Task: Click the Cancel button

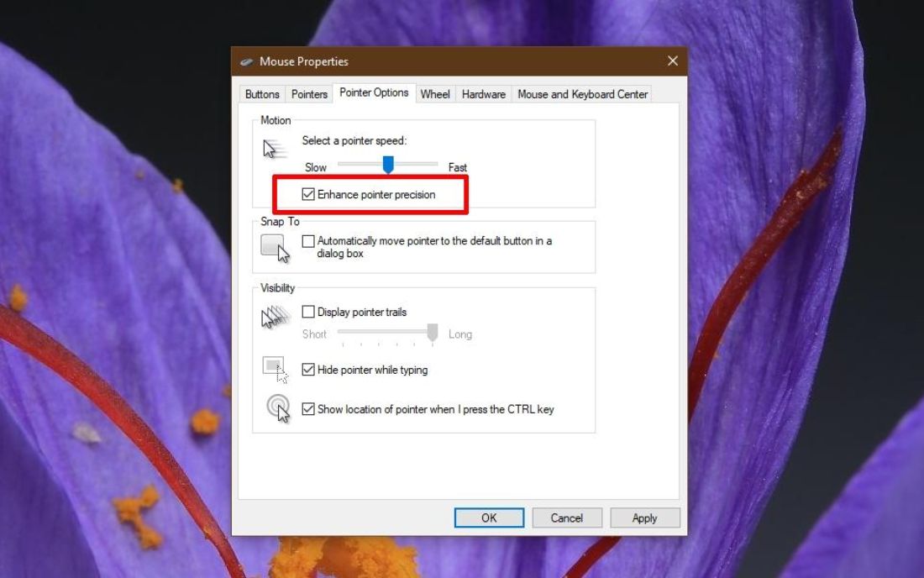Action: (x=567, y=518)
